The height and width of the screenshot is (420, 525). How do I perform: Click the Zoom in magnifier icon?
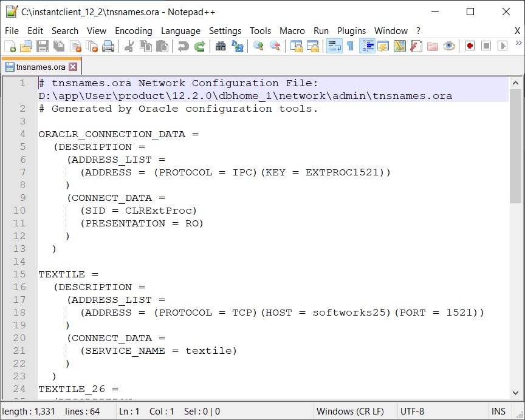(x=258, y=46)
